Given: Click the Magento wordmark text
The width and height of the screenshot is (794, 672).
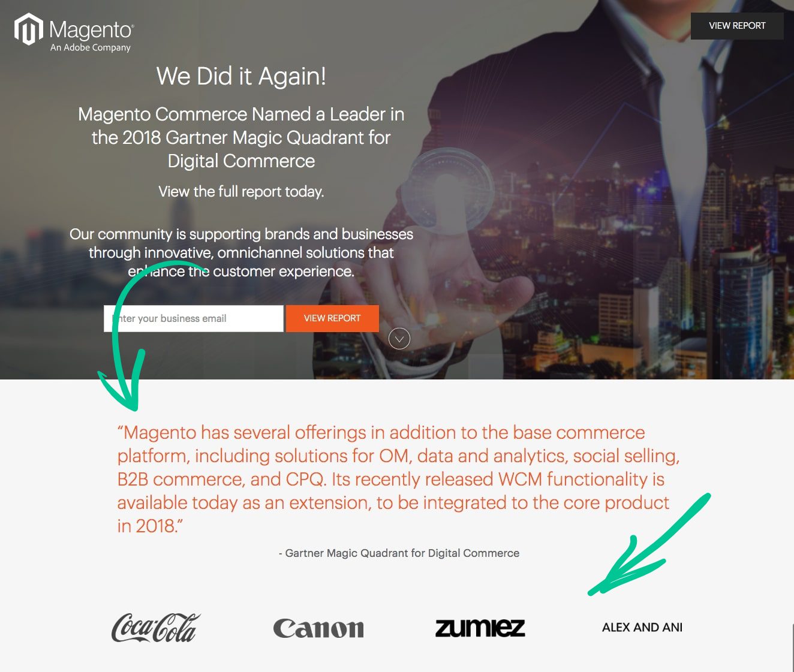Looking at the screenshot, I should pos(91,29).
